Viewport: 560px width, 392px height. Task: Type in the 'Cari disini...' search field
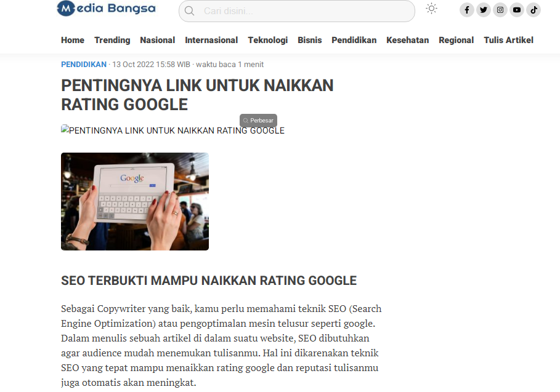click(x=302, y=11)
